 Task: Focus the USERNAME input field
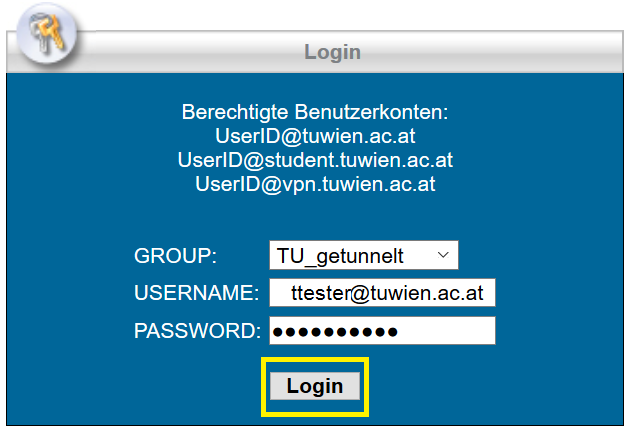tap(382, 293)
